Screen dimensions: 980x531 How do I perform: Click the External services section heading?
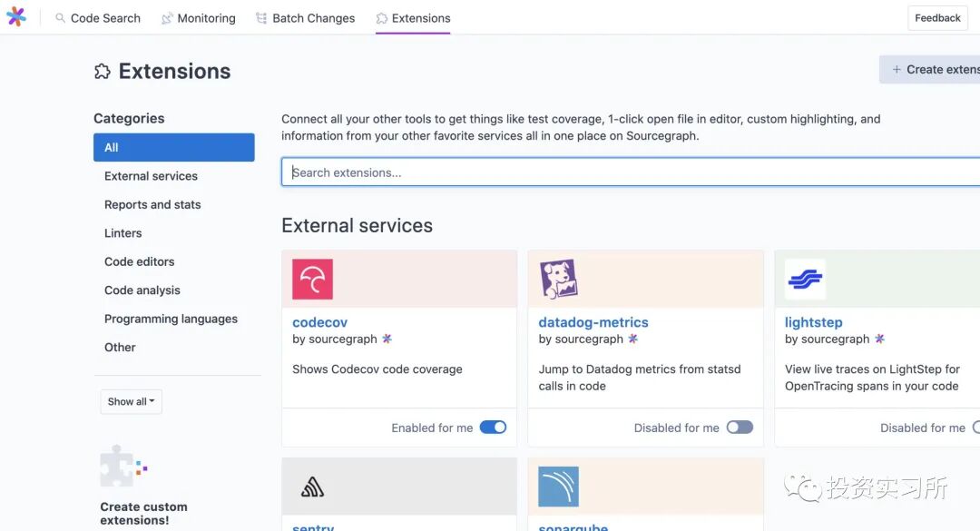[x=357, y=225]
